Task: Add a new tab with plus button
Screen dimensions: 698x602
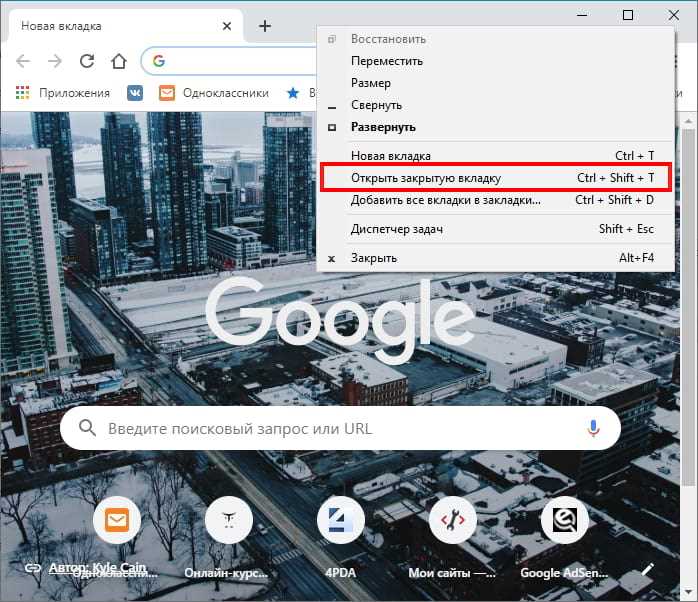Action: [265, 26]
